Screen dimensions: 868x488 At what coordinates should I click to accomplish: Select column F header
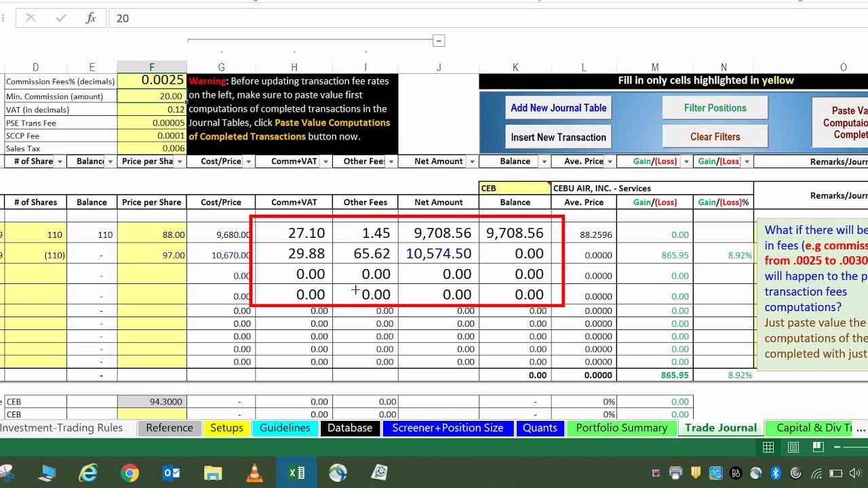click(x=152, y=67)
